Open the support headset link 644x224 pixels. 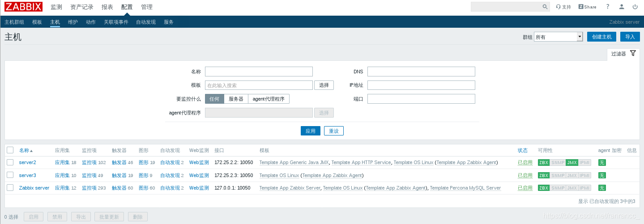pos(563,7)
